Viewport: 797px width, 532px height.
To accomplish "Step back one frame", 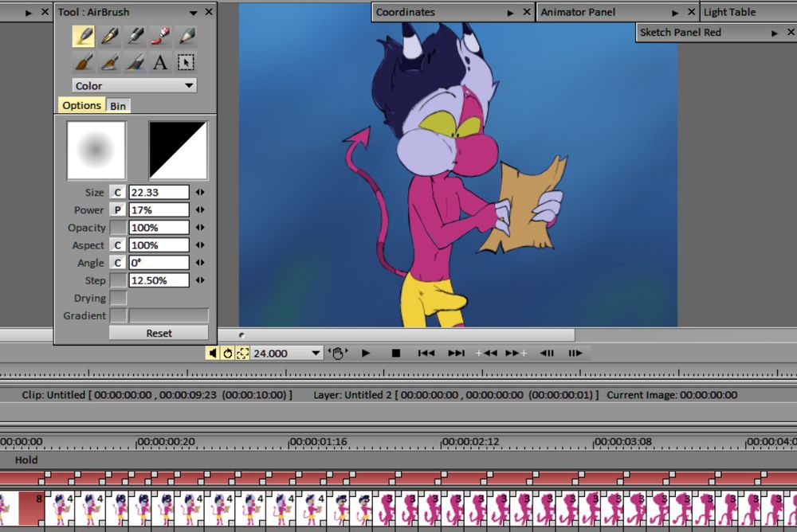I will pos(547,353).
